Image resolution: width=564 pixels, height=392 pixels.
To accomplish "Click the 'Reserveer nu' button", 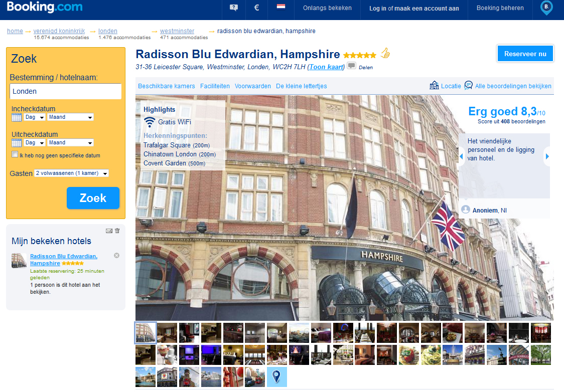I will 525,53.
